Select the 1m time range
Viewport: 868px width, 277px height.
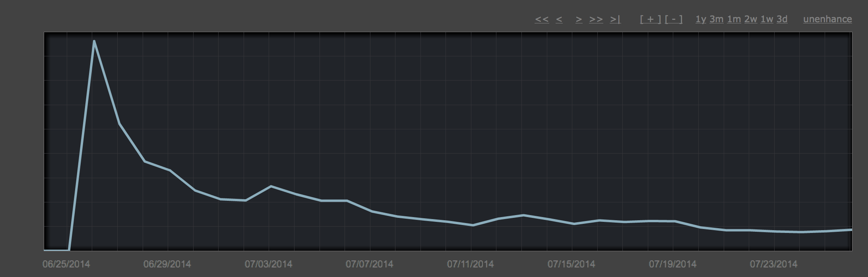click(x=734, y=19)
